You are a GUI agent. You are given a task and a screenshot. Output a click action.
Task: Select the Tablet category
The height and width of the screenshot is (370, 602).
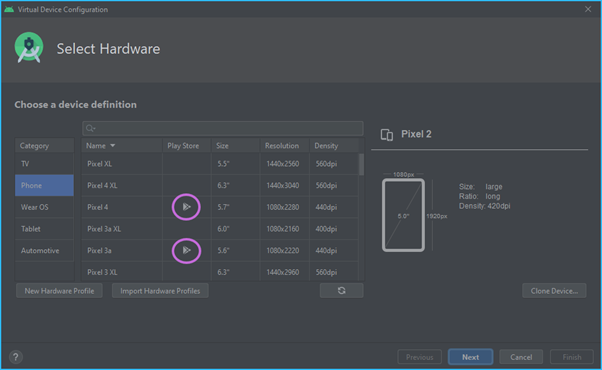coord(44,229)
